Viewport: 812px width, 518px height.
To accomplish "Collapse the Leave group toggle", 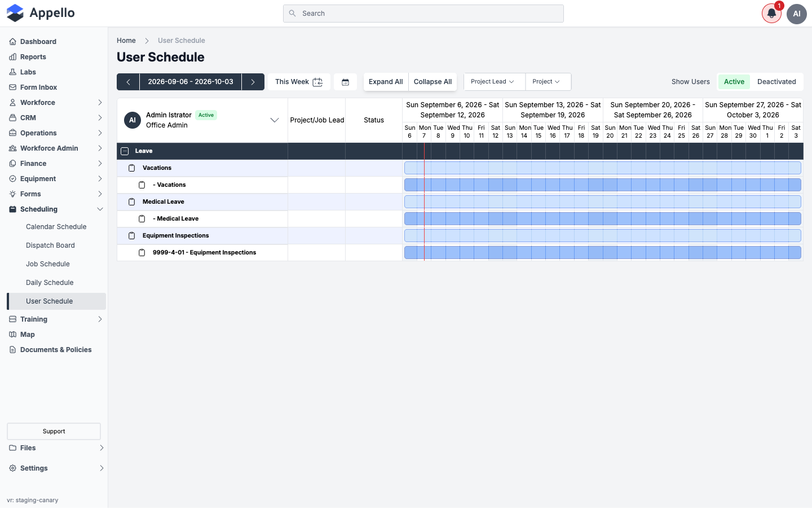I will (x=125, y=151).
